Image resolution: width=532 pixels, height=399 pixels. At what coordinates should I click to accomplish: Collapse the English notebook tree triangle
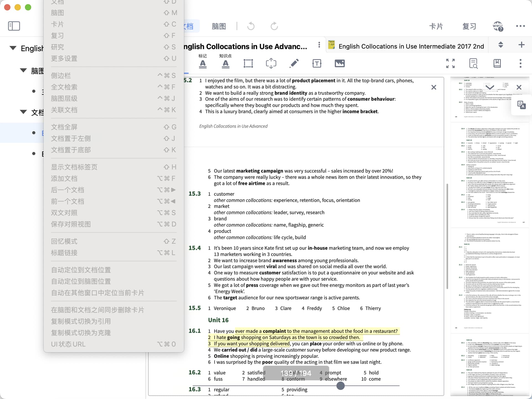click(13, 48)
